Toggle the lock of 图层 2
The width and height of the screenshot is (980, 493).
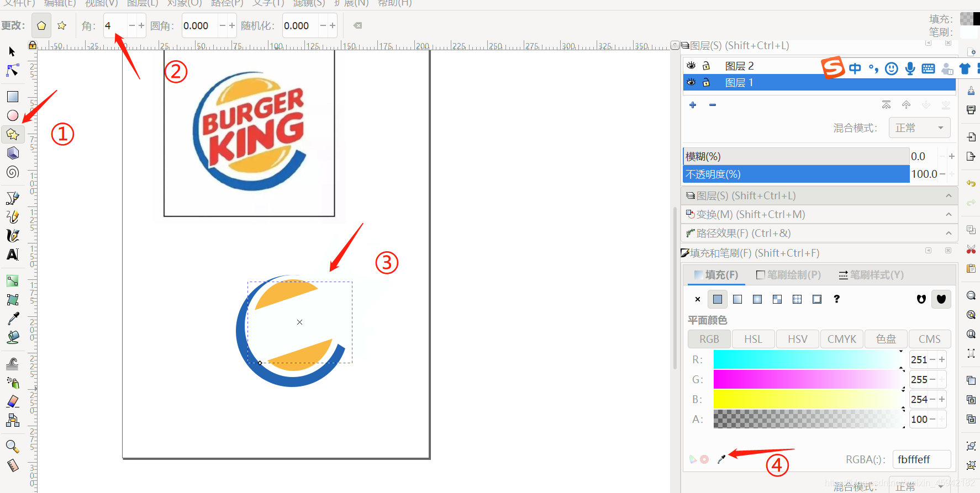coord(706,66)
